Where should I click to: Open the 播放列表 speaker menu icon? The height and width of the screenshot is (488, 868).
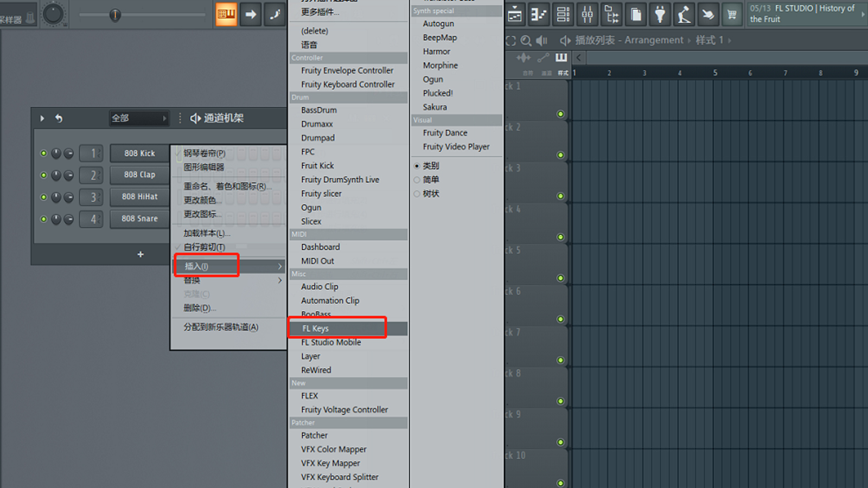[x=565, y=41]
